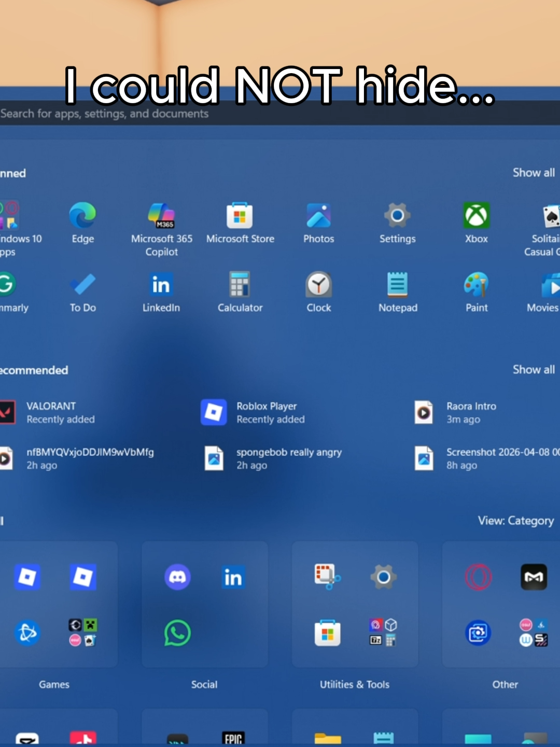Launch Notepad
Screen dimensions: 560x747
398,293
